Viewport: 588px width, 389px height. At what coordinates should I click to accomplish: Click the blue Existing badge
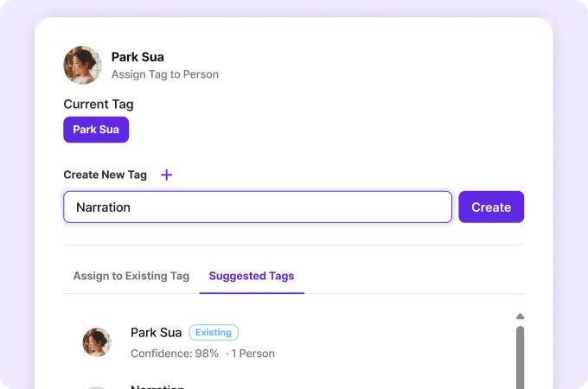click(214, 332)
